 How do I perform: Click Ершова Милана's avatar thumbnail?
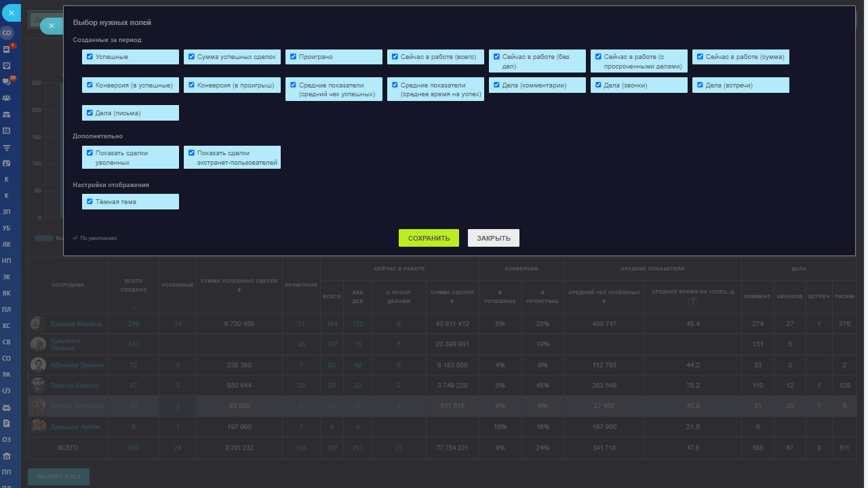click(39, 324)
